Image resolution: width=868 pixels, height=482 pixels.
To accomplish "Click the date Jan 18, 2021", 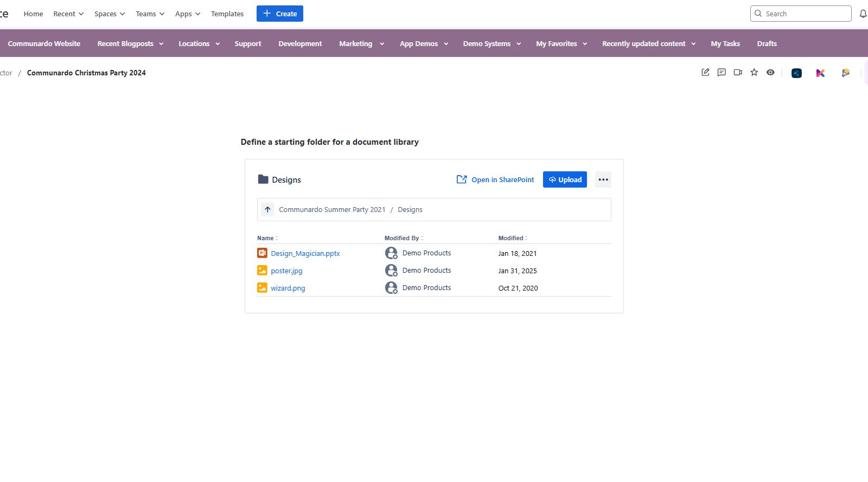I will click(518, 253).
